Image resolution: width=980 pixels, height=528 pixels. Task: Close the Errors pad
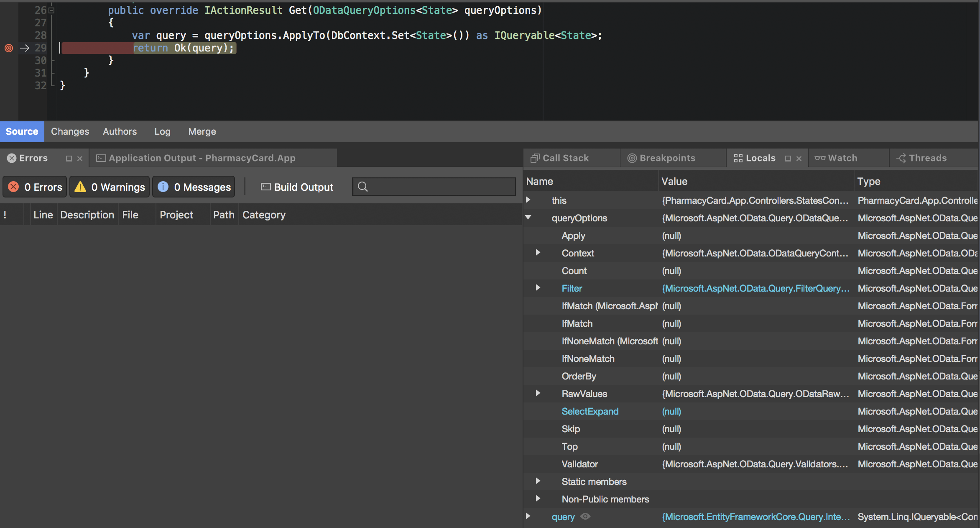(x=80, y=159)
